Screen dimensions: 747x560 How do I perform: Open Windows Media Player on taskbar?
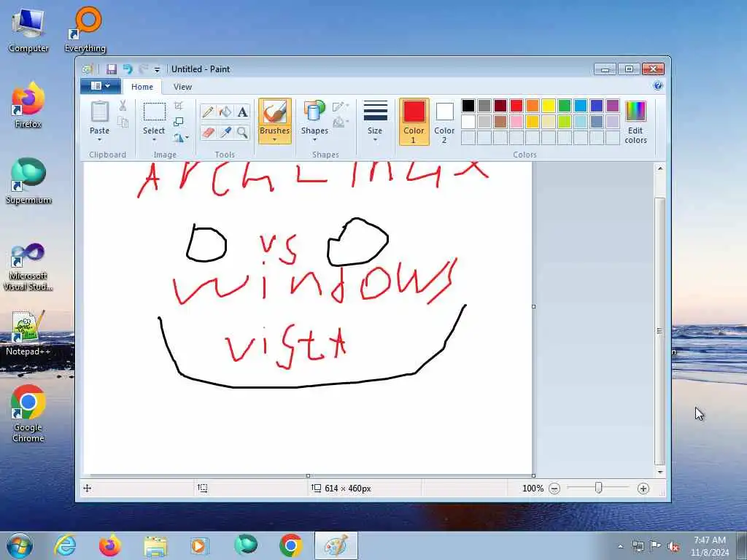(199, 545)
